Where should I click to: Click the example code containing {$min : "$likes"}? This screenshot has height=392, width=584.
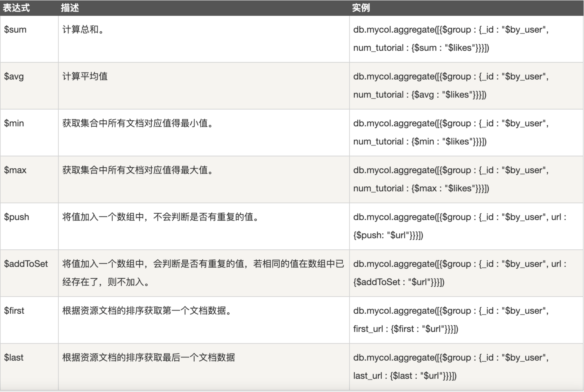click(451, 133)
